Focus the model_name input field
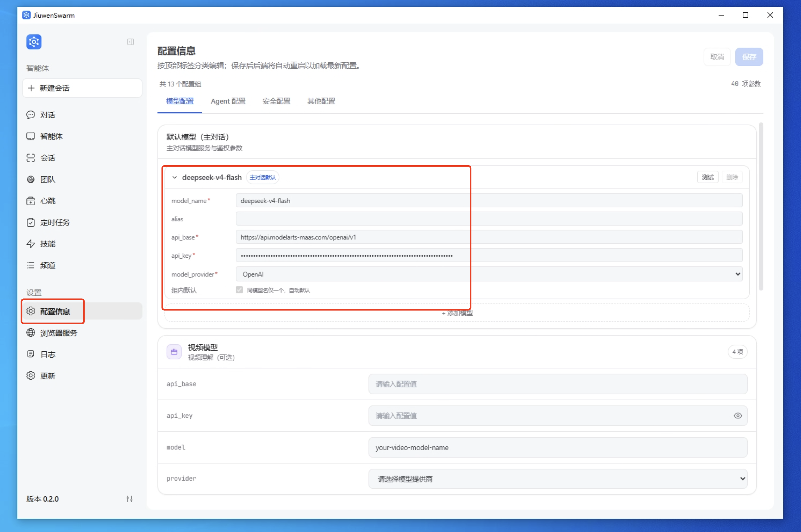The width and height of the screenshot is (801, 532). click(x=489, y=201)
